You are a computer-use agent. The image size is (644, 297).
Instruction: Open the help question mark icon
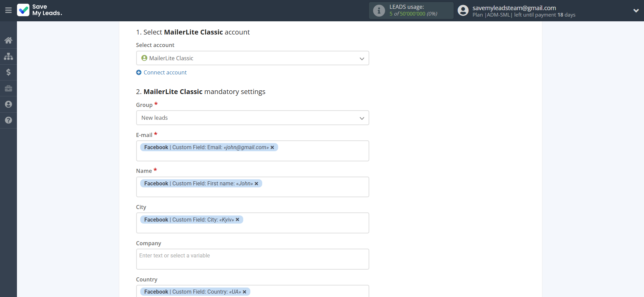point(8,120)
